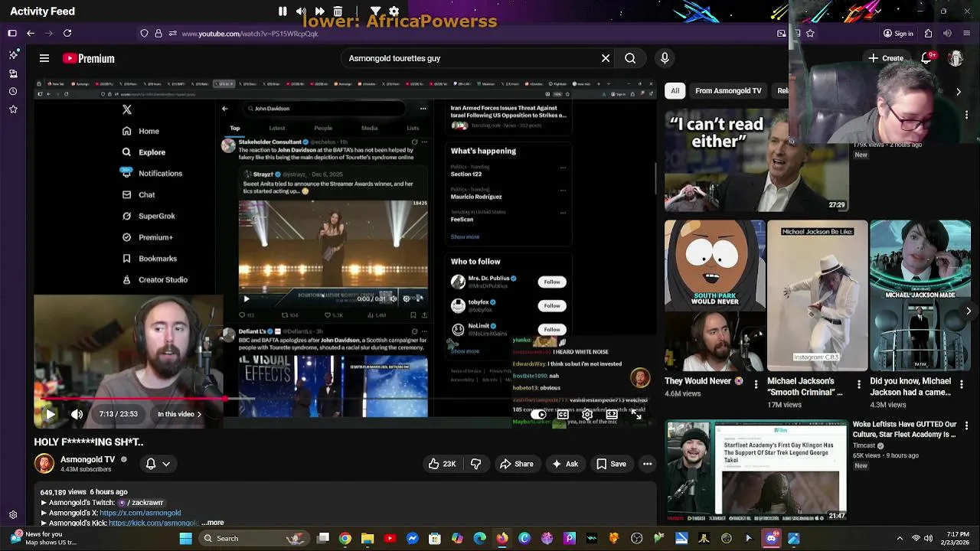Open the notification bell dropdown for Asmongold TV
The width and height of the screenshot is (980, 551).
(158, 464)
